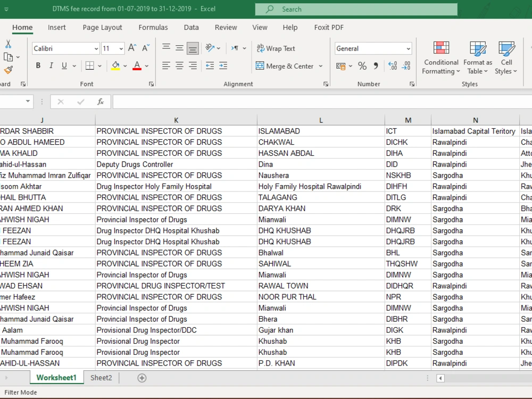
Task: Open Format as Table gallery
Action: [x=477, y=58]
